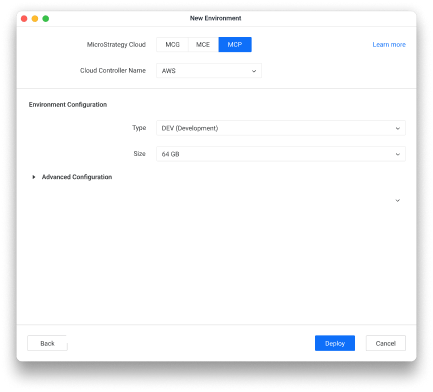433x392 pixels.
Task: Click the Size field label
Action: 139,154
